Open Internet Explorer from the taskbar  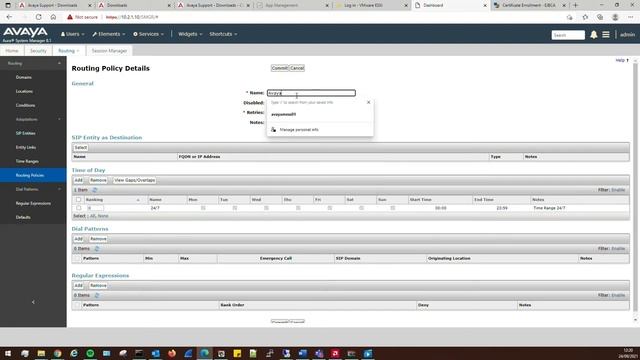(x=74, y=353)
